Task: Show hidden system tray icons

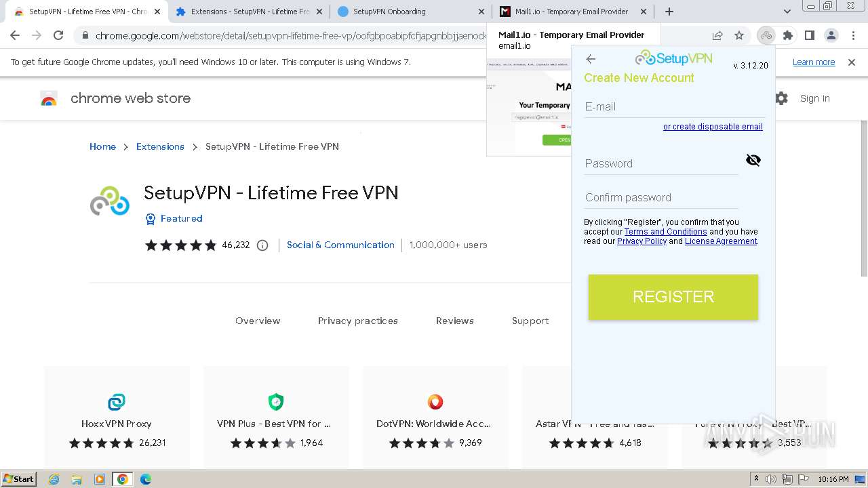Action: coord(756,479)
